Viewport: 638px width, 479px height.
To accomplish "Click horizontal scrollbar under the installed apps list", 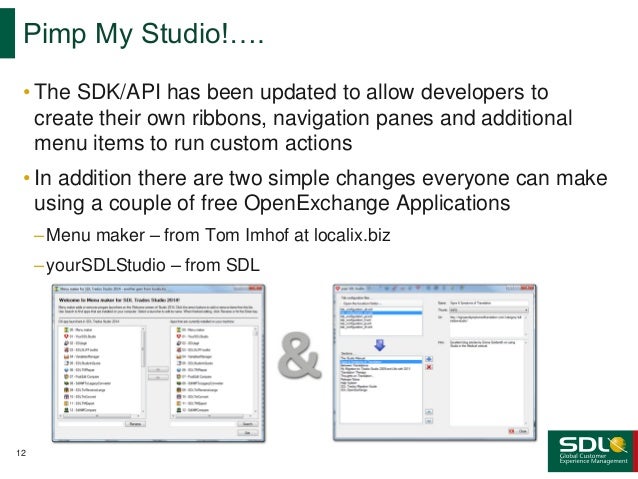I will tap(212, 416).
